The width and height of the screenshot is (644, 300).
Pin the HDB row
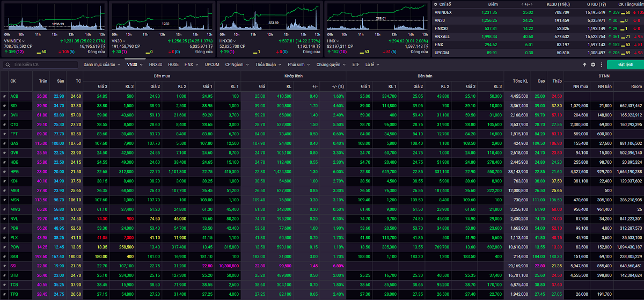click(4, 162)
